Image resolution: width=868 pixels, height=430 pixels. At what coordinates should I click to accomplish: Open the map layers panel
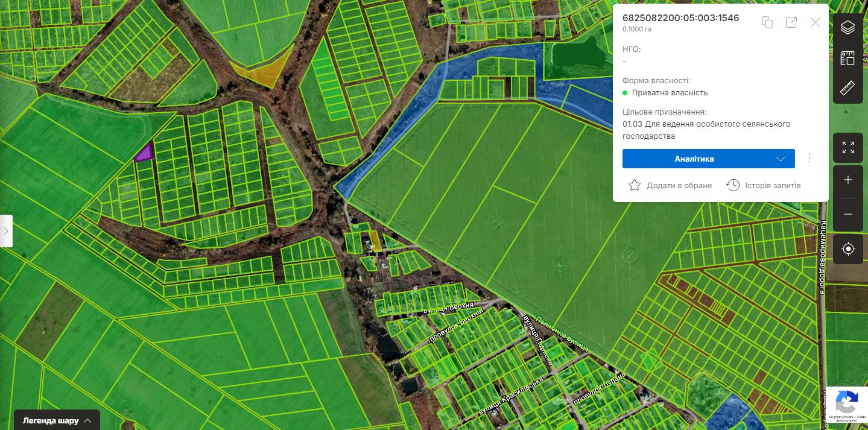click(x=847, y=28)
